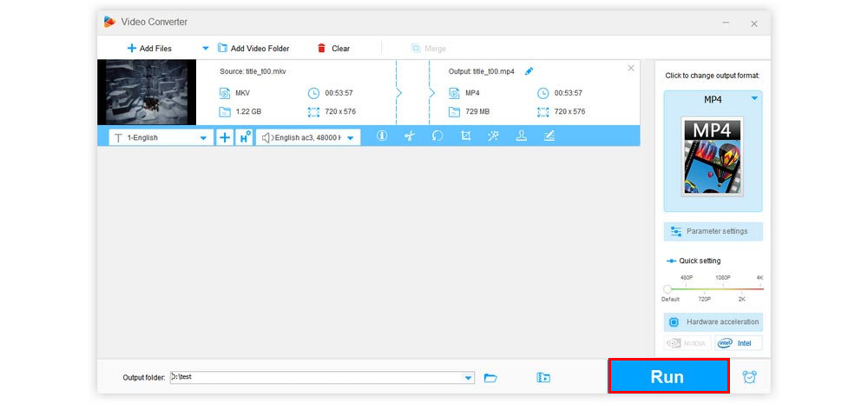Open the output folder video icon
Viewport: 868px width, 404px height.
pyautogui.click(x=543, y=377)
